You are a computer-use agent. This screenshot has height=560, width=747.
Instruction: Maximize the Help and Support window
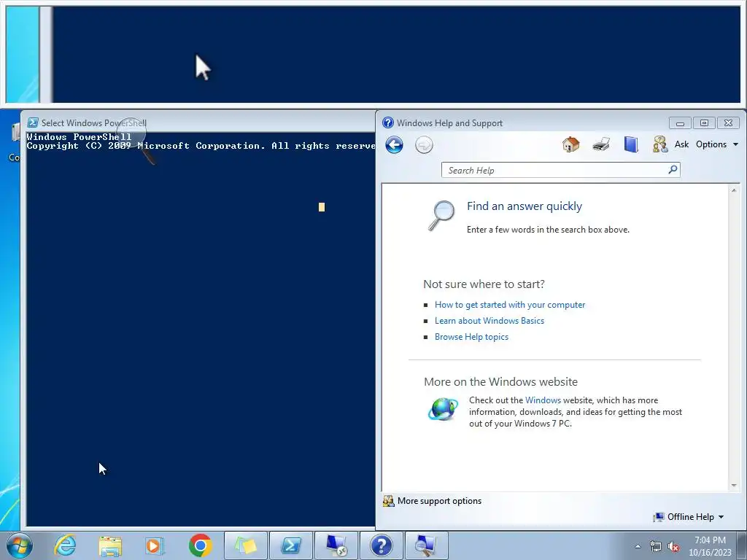(x=704, y=123)
